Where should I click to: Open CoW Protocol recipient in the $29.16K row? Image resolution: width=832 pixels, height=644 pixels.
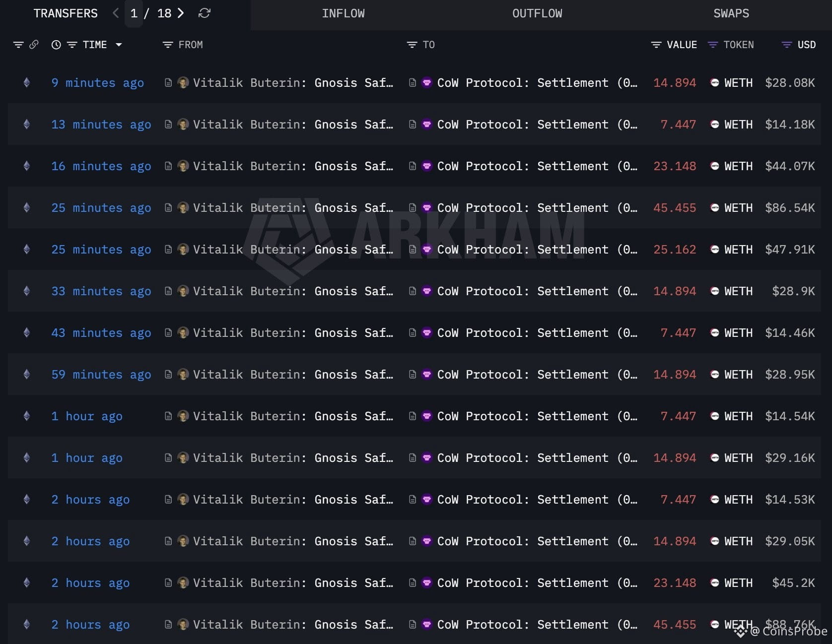(537, 458)
